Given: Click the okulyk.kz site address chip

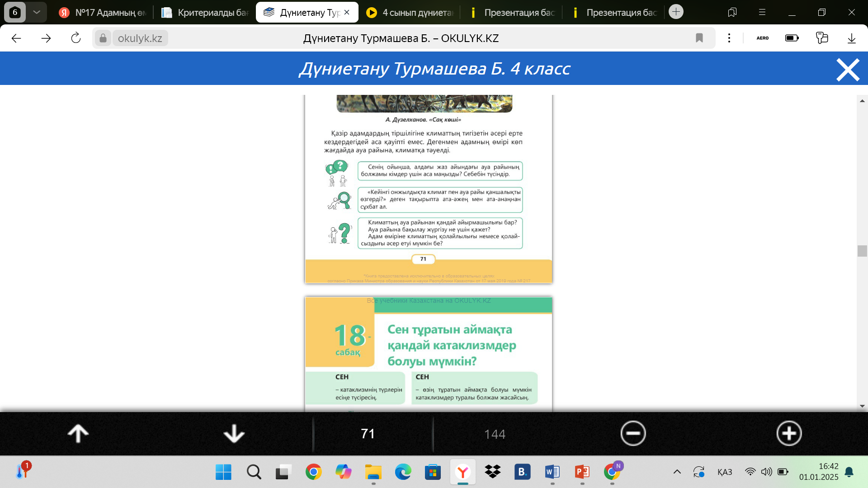Looking at the screenshot, I should (x=140, y=38).
